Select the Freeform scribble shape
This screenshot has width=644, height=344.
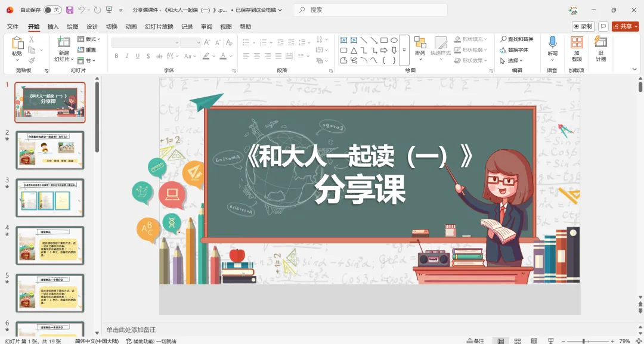tap(354, 60)
